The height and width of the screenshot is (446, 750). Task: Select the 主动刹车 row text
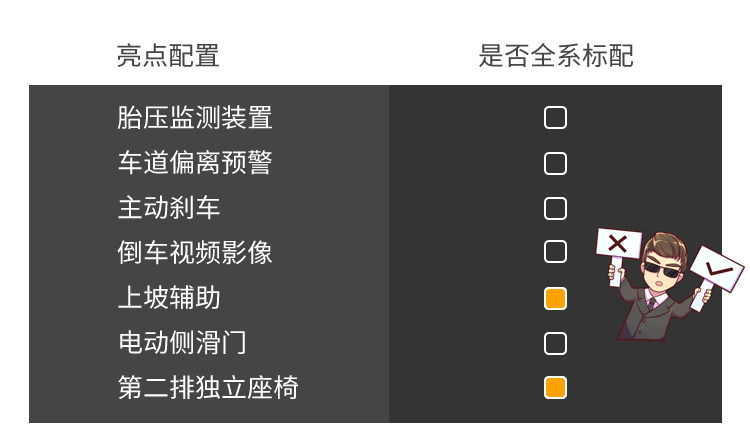(x=168, y=208)
